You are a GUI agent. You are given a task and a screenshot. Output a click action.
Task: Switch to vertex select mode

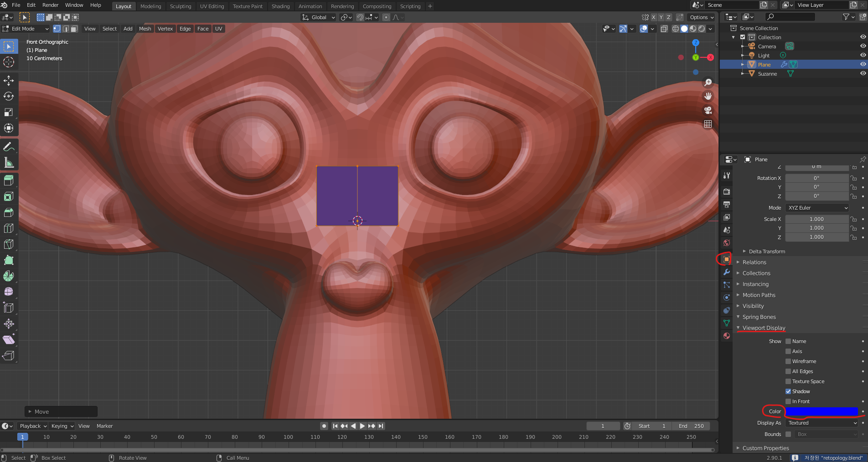[x=57, y=29]
